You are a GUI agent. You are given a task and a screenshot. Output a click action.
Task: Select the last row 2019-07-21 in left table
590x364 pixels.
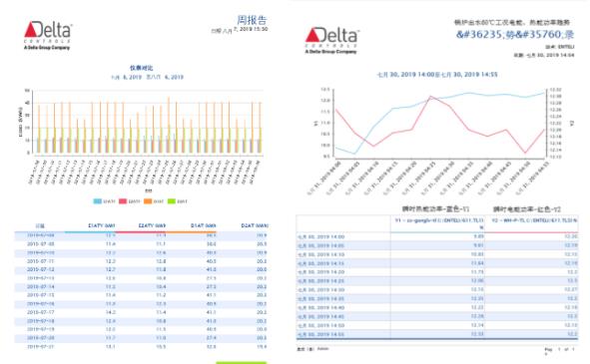[141, 347]
